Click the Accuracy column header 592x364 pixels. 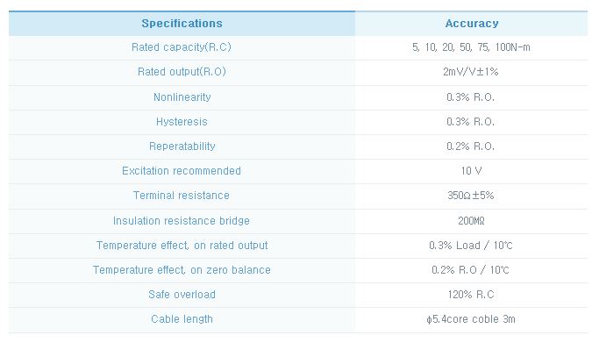point(472,24)
